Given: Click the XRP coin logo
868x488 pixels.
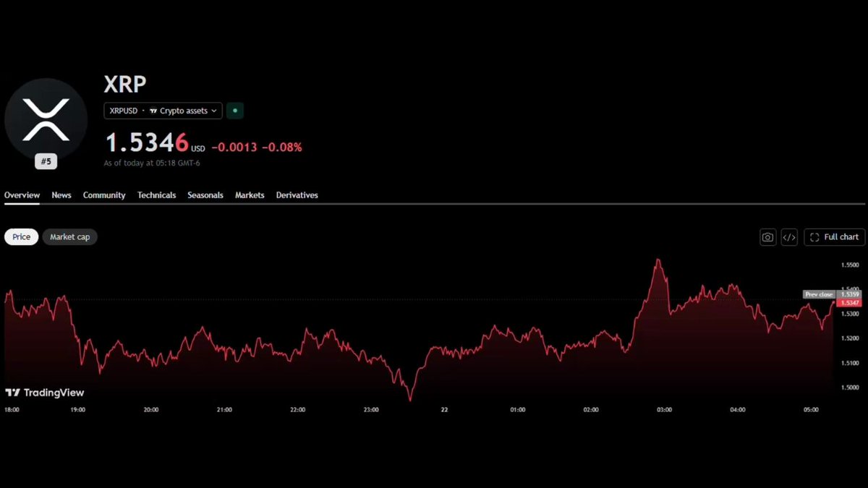Looking at the screenshot, I should [x=46, y=120].
